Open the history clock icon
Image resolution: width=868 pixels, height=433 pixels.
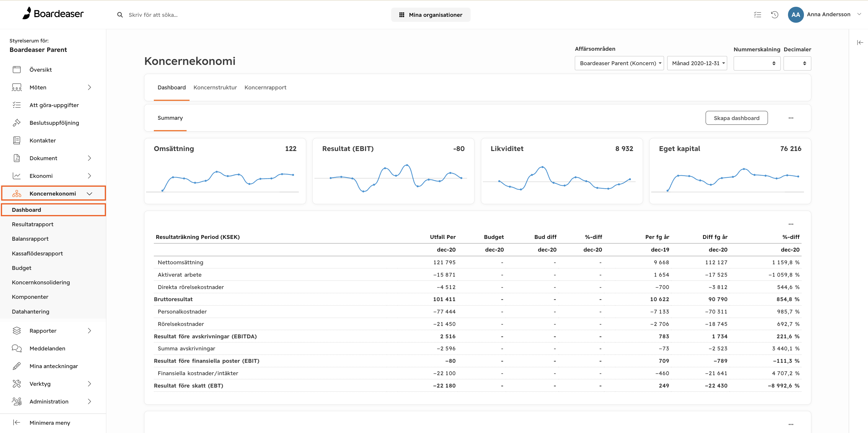coord(774,14)
